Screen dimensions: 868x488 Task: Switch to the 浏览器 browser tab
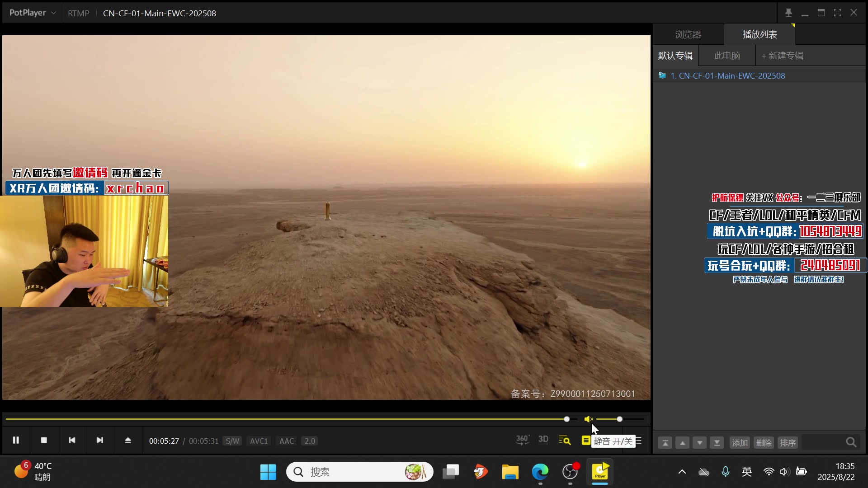(688, 34)
